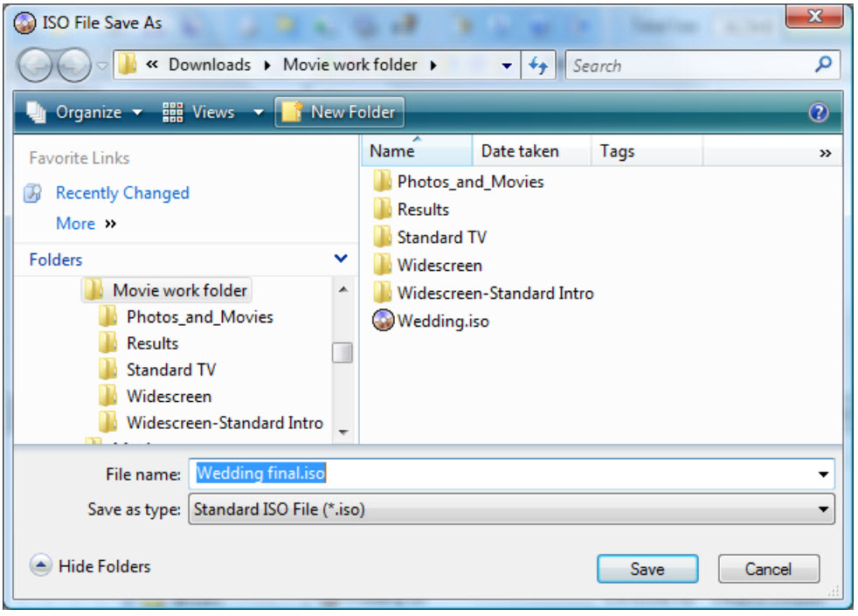The width and height of the screenshot is (858, 616).
Task: Click folder tree scrollbar up arrow
Action: tap(343, 289)
